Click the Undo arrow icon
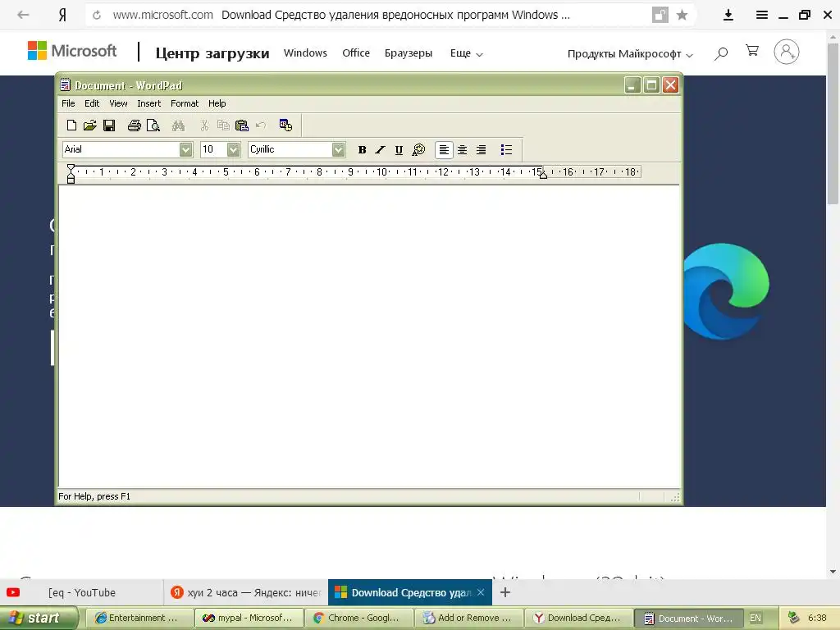The height and width of the screenshot is (630, 840). click(x=261, y=126)
